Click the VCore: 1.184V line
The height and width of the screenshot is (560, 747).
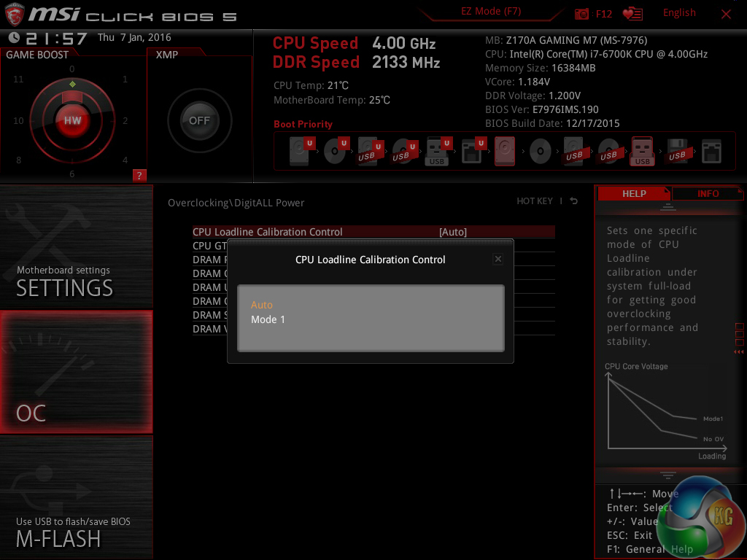(x=517, y=82)
